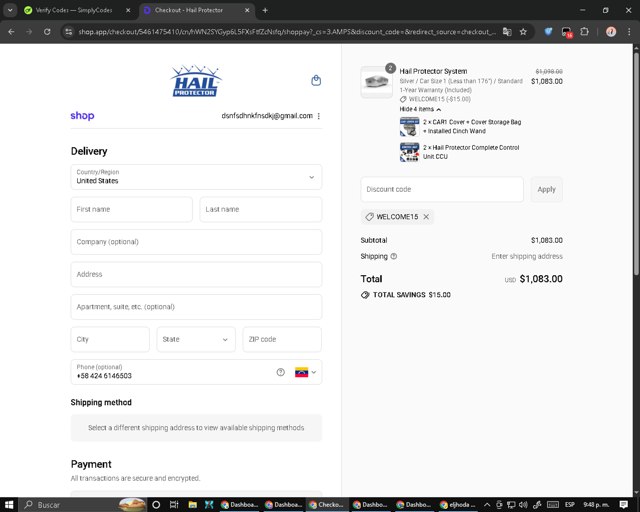Open the tab search dropdown
Viewport: 640px width, 512px height.
(x=10, y=10)
